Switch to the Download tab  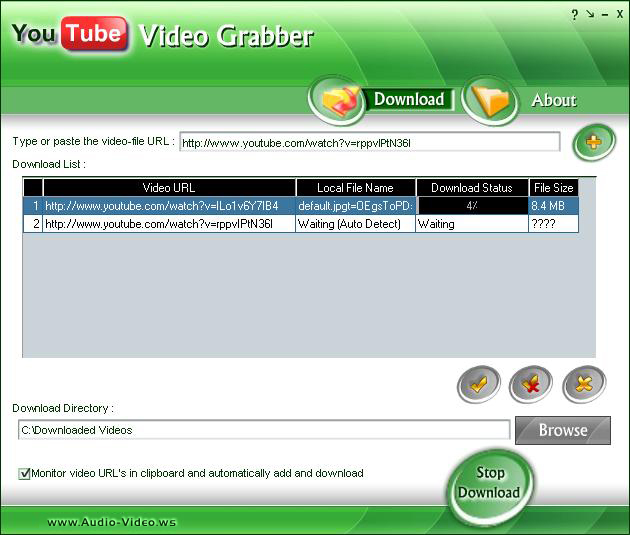point(408,99)
